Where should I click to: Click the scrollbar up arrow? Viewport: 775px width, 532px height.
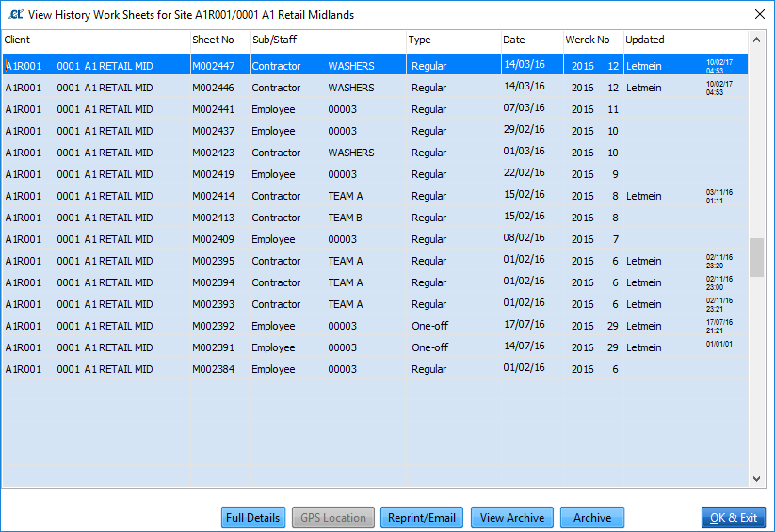coord(756,40)
